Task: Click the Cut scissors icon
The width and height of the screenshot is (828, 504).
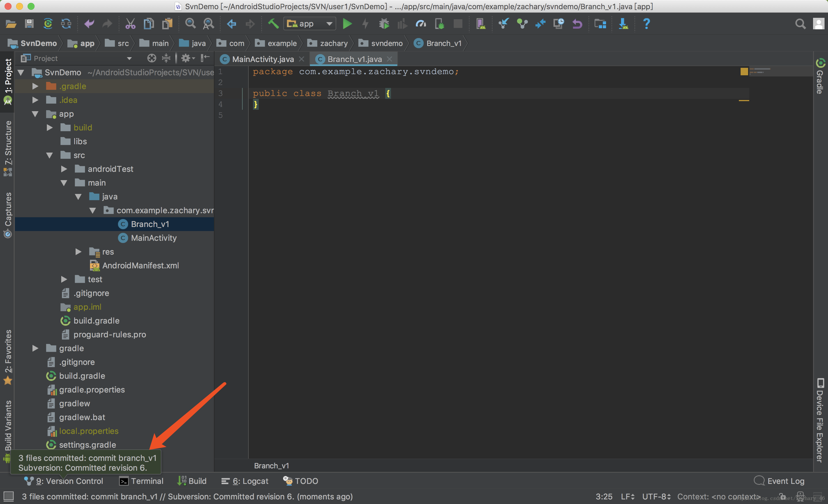Action: [x=131, y=24]
